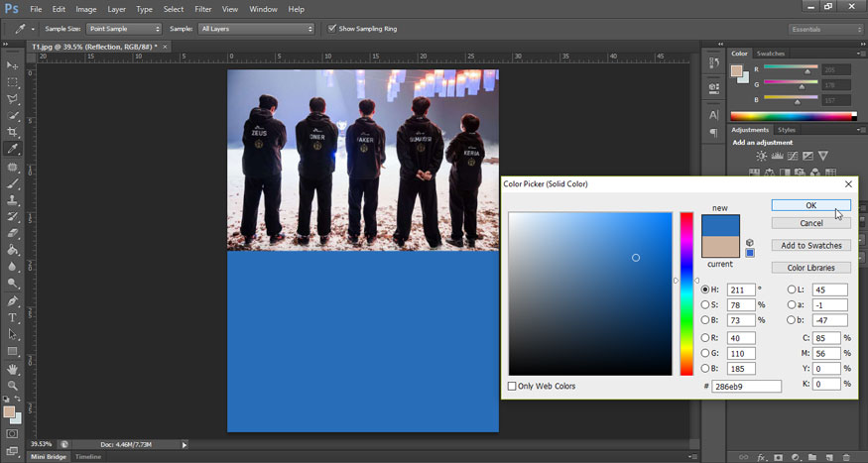Viewport: 868px width, 463px height.
Task: Open the Filter menu
Action: [x=202, y=9]
